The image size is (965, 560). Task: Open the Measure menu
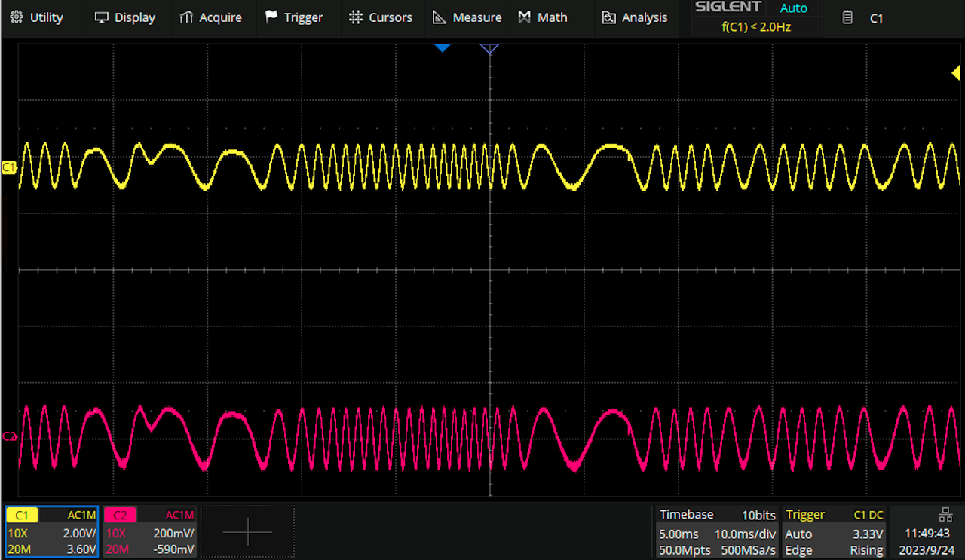(467, 17)
